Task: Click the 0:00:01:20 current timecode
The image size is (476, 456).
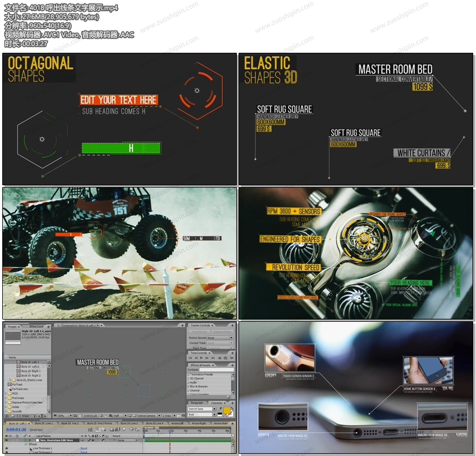Action: [x=16, y=430]
